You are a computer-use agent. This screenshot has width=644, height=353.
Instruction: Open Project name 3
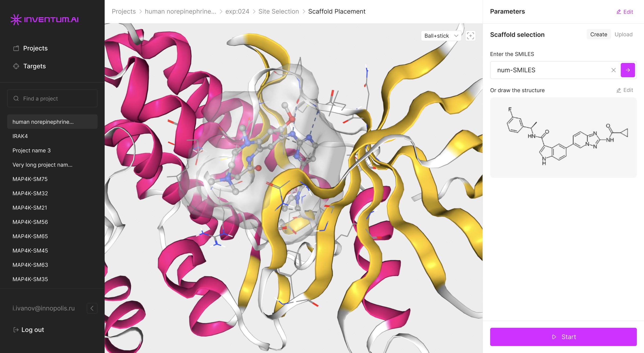click(x=52, y=150)
